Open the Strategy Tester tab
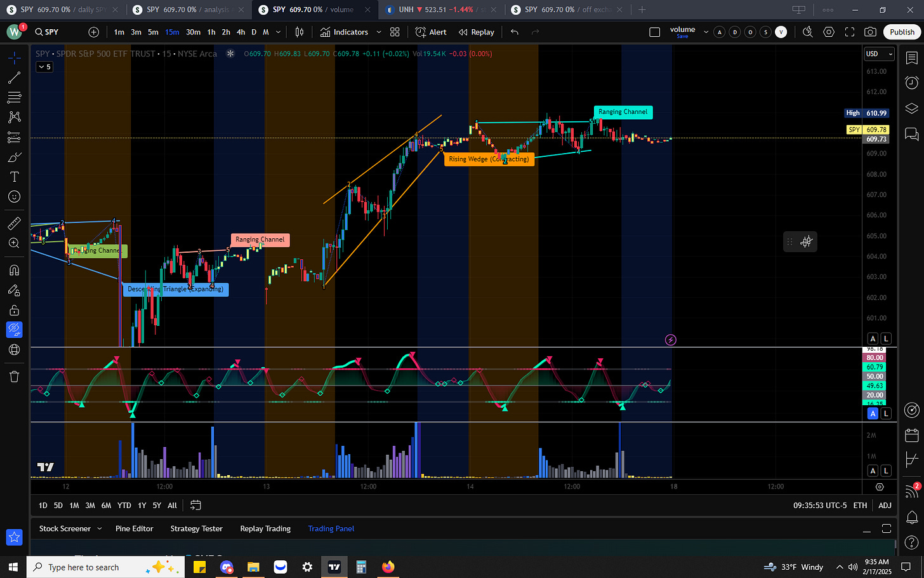The height and width of the screenshot is (578, 924). coord(196,528)
